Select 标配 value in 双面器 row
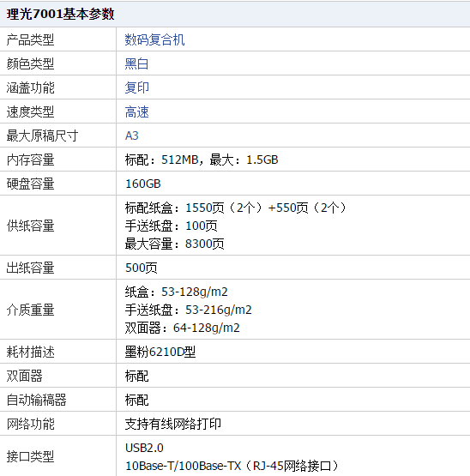 tap(136, 377)
